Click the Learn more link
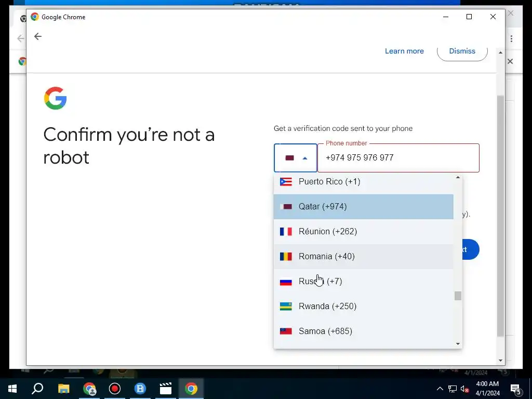The image size is (532, 399). [404, 51]
